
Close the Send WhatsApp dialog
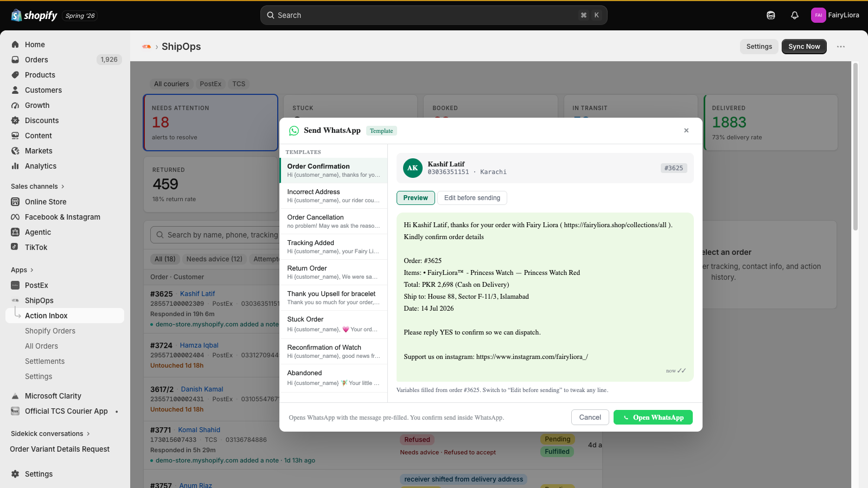(x=686, y=130)
